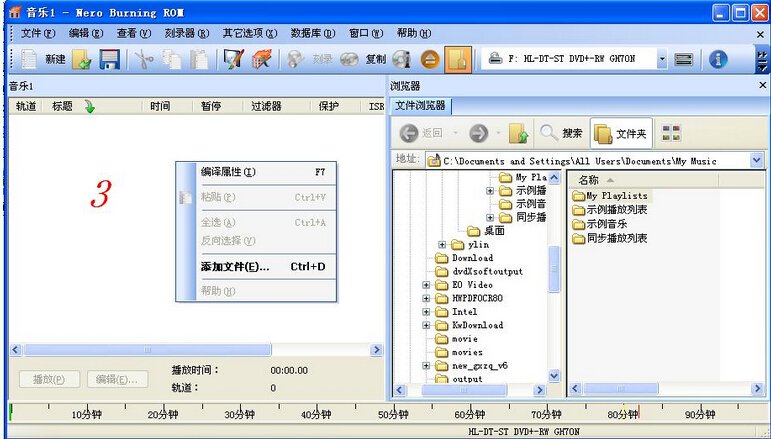Open the Window (窗口) menu
This screenshot has height=439, width=771.
click(x=365, y=33)
